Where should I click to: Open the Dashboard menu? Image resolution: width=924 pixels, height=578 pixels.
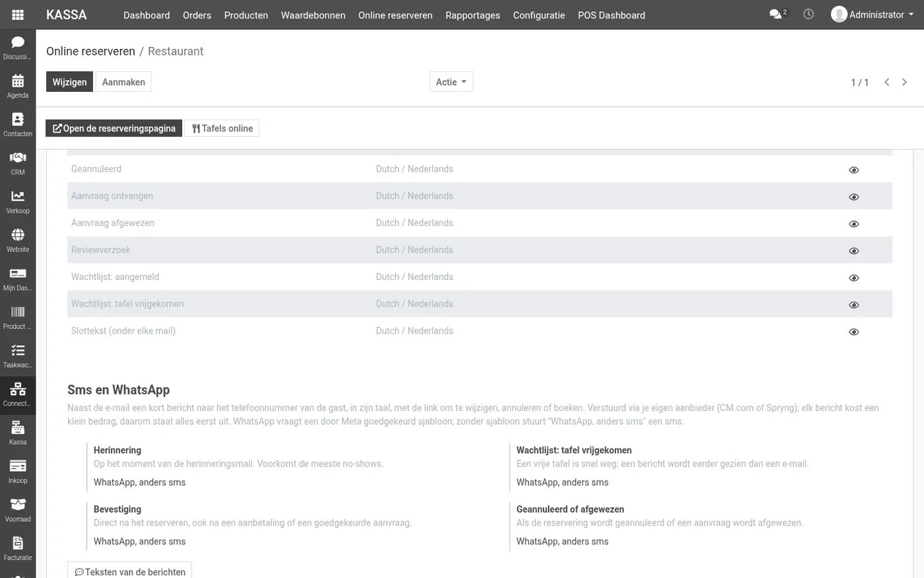147,15
